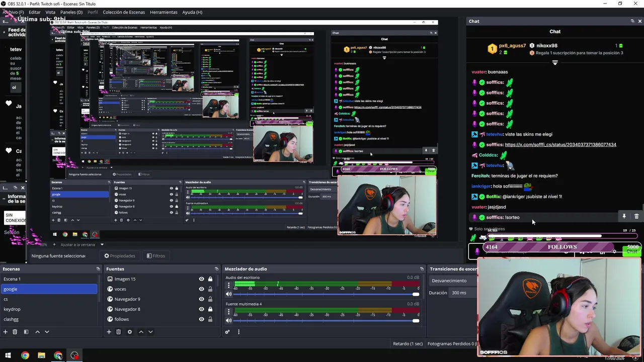Unlock Navegador 8 source
This screenshot has height=362, width=644.
(x=210, y=309)
